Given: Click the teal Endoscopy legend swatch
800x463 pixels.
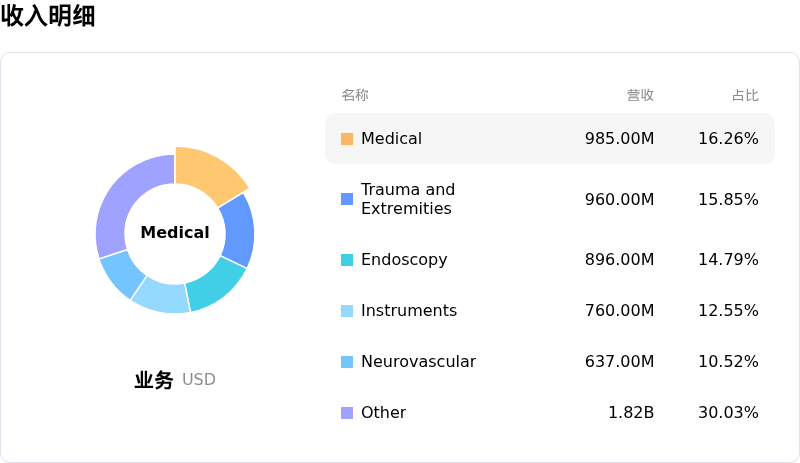Looking at the screenshot, I should (x=347, y=260).
